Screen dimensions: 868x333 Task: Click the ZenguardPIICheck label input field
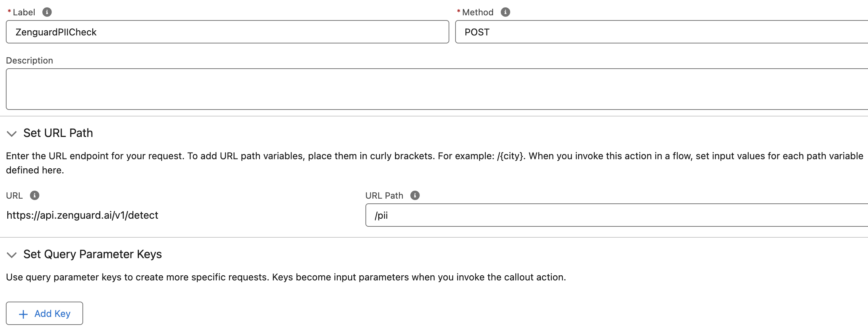tap(228, 32)
